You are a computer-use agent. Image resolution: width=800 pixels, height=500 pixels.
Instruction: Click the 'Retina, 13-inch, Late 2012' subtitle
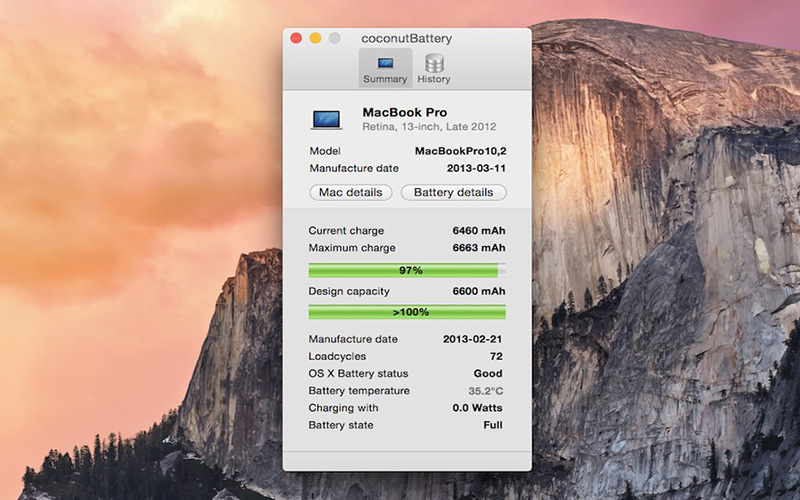click(x=429, y=127)
